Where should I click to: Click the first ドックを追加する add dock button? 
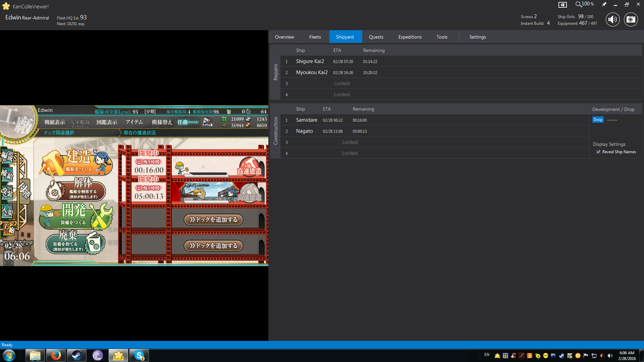pos(213,220)
